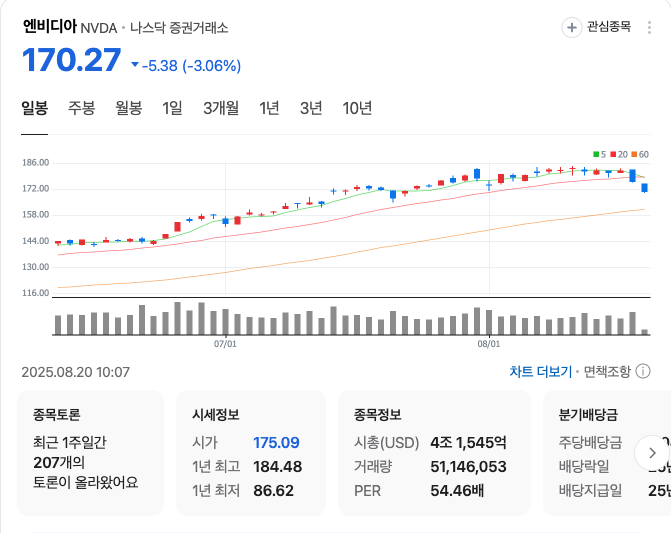Click the 186.00 price axis label
This screenshot has width=671, height=533.
36,163
